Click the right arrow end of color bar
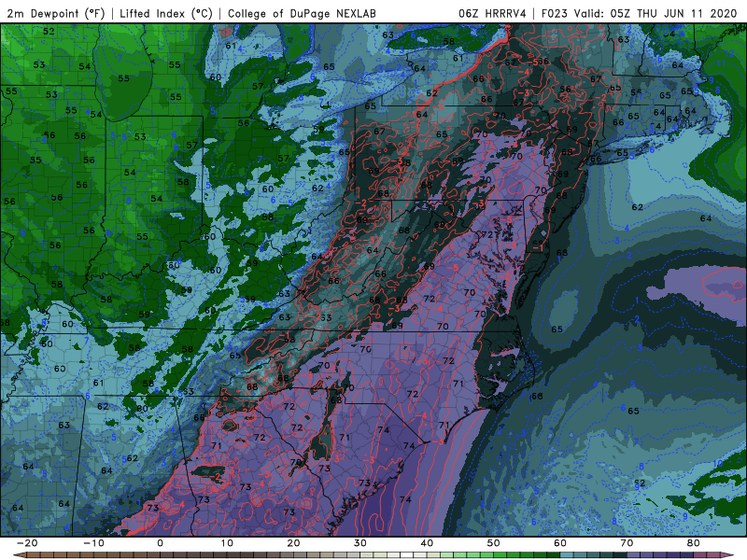Screen dimensions: 747x560 [726, 555]
